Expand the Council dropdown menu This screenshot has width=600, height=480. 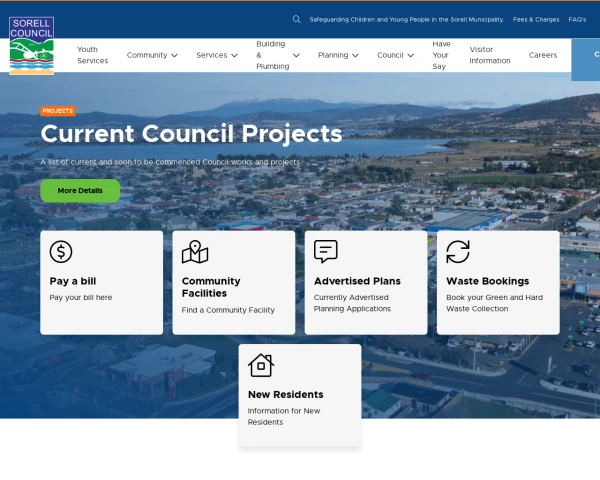click(395, 55)
